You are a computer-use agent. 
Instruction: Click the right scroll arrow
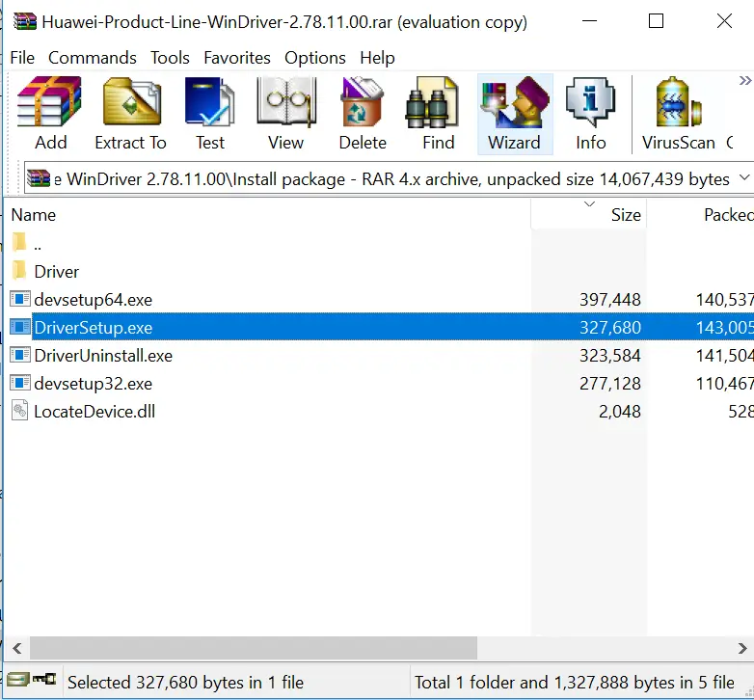[x=742, y=648]
